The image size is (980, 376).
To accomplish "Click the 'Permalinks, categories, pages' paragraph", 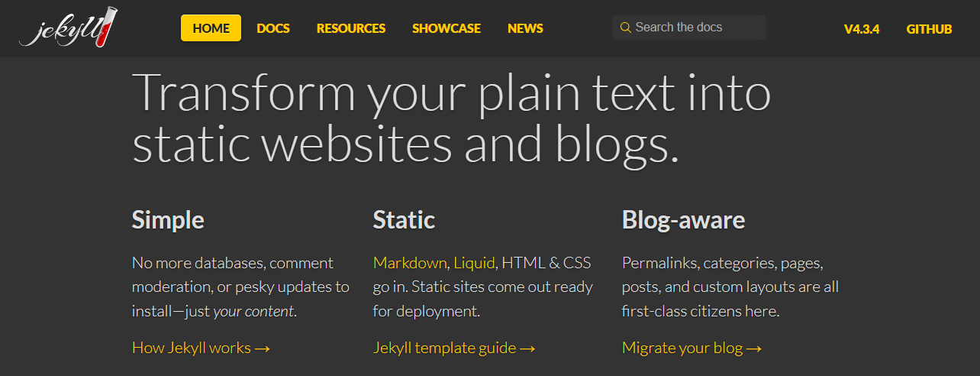I will click(730, 287).
